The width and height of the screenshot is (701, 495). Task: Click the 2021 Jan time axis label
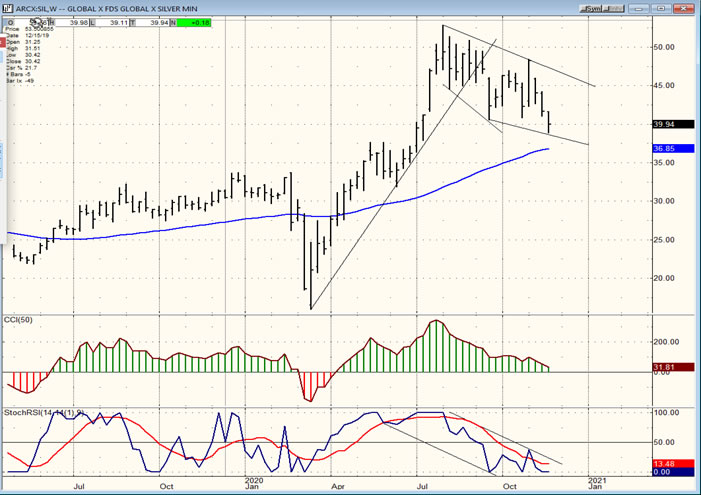coord(597,483)
